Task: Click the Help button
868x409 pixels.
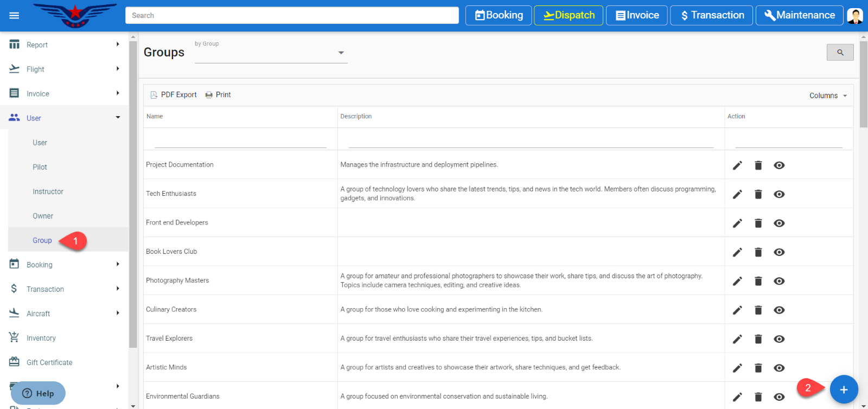Action: tap(38, 393)
